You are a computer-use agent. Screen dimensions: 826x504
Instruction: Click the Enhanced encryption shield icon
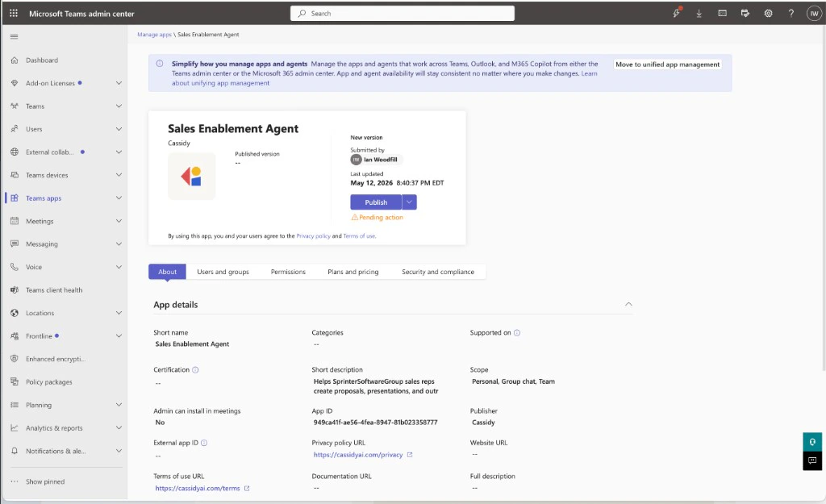tap(15, 359)
